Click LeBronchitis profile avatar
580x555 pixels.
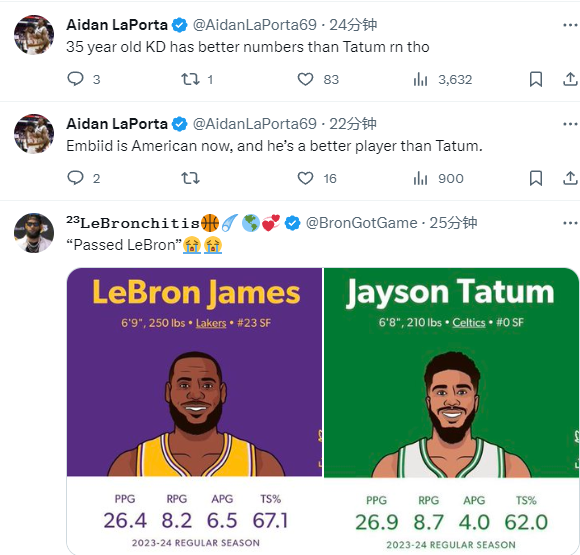(34, 233)
